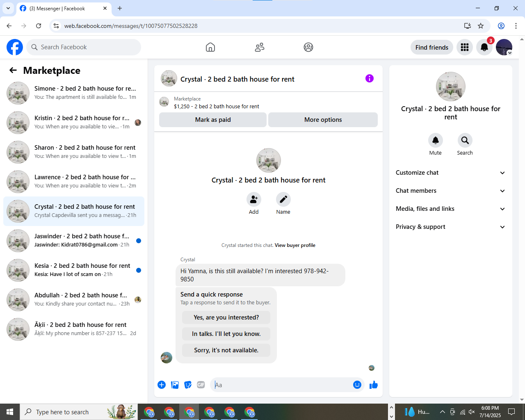Send quick reply 'Yes, are you interested?'
The width and height of the screenshot is (525, 420).
[x=226, y=317]
